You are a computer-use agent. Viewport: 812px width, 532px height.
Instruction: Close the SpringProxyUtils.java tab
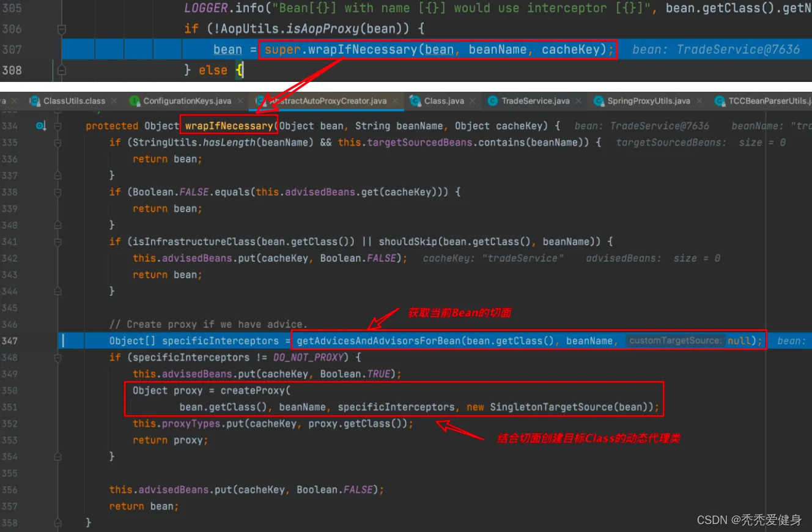point(701,101)
